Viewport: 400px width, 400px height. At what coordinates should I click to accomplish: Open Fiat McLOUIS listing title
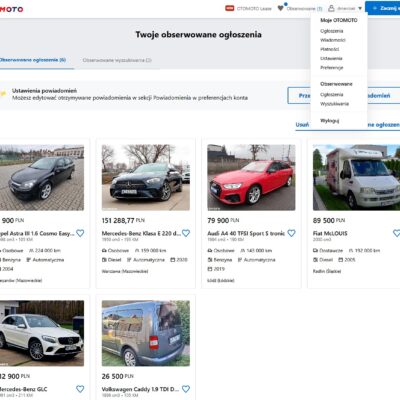(x=330, y=233)
